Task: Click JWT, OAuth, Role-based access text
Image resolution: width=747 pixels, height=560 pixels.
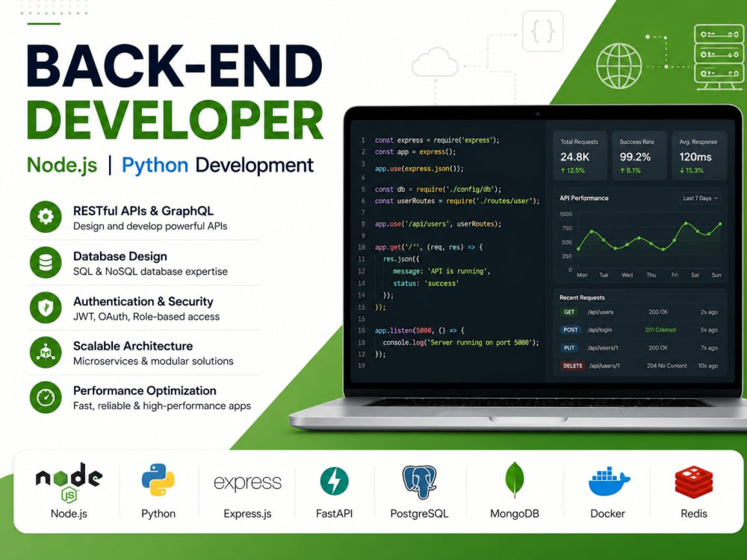Action: point(146,317)
